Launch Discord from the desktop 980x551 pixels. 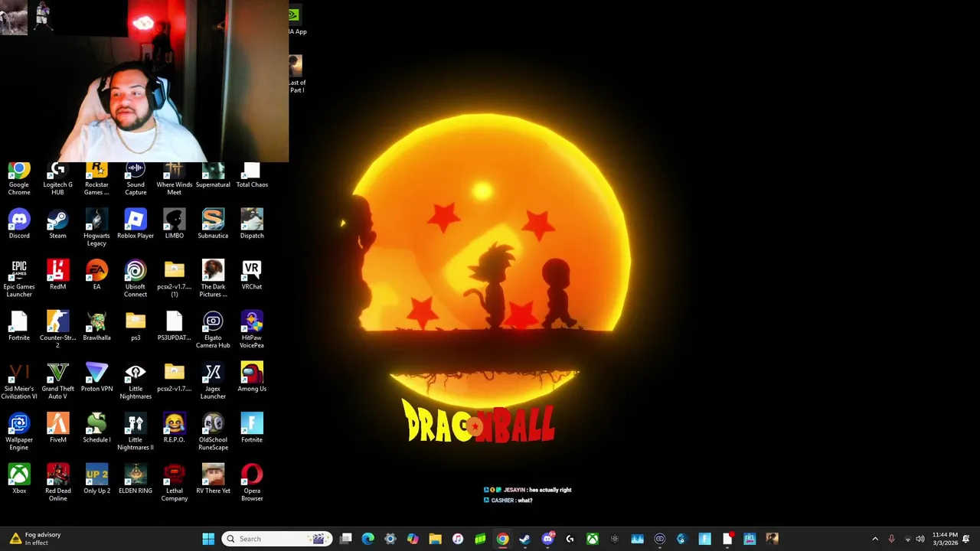[19, 224]
